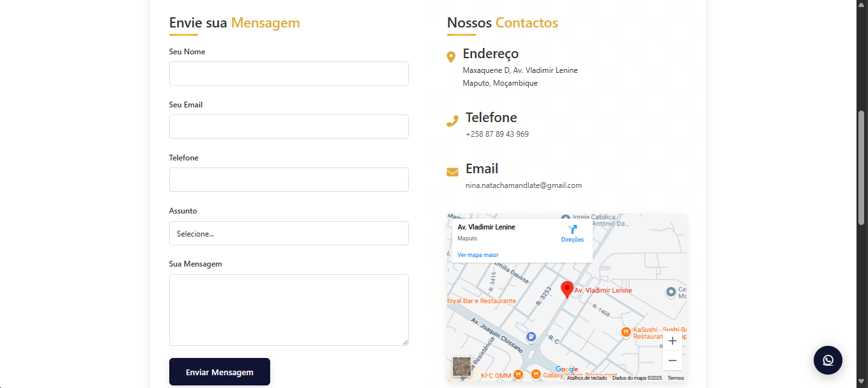Open the map Termos link
This screenshot has width=868, height=388.
pyautogui.click(x=675, y=378)
